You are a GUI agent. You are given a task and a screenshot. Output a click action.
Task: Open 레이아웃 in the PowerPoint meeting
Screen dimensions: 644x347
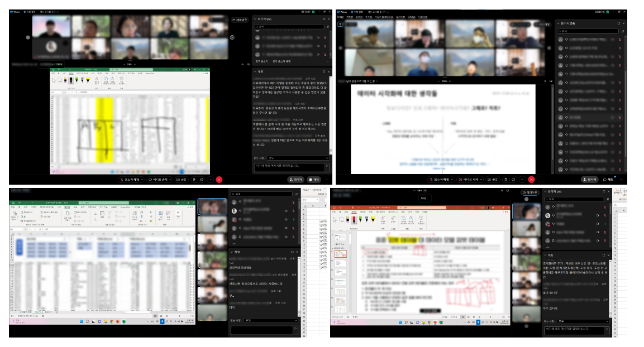(530, 192)
